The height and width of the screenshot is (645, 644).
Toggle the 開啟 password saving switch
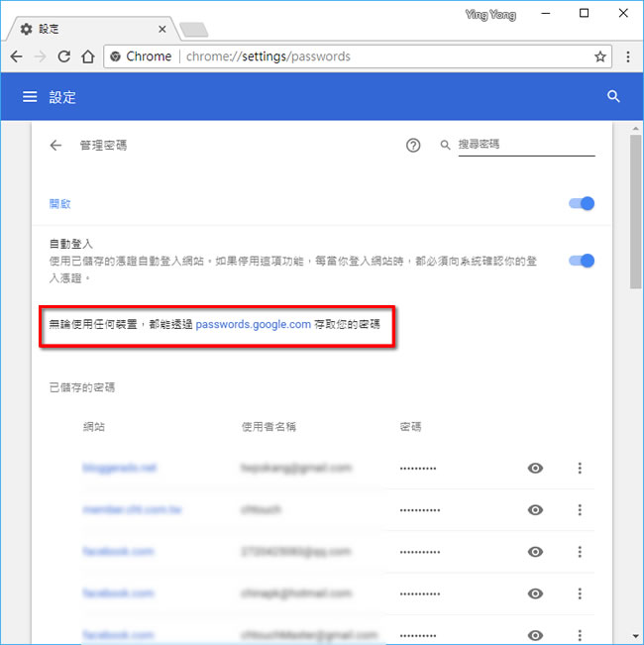(581, 204)
